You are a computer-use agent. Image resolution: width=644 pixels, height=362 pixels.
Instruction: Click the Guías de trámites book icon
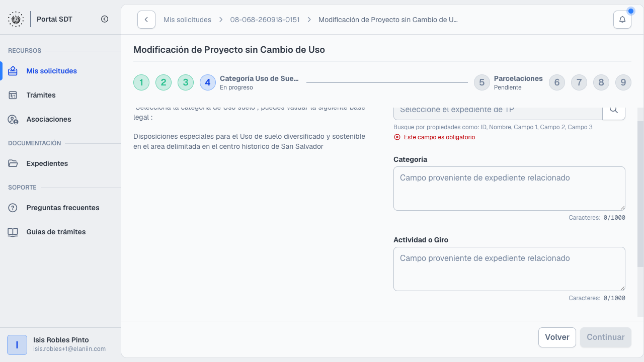[x=13, y=232]
